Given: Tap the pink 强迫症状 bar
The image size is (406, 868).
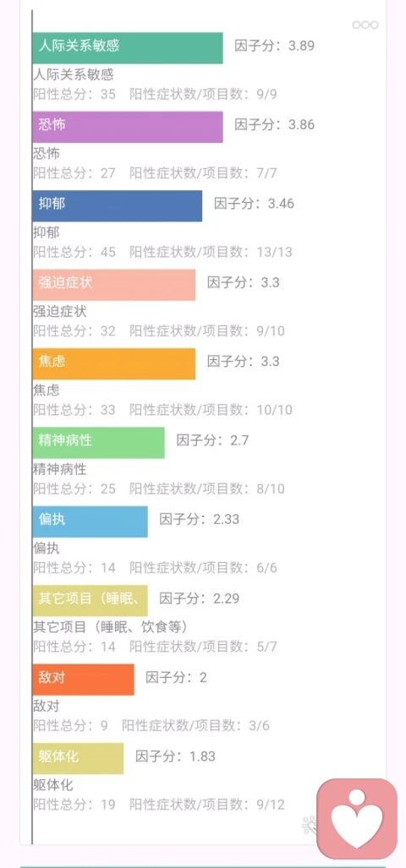Looking at the screenshot, I should click(113, 285).
